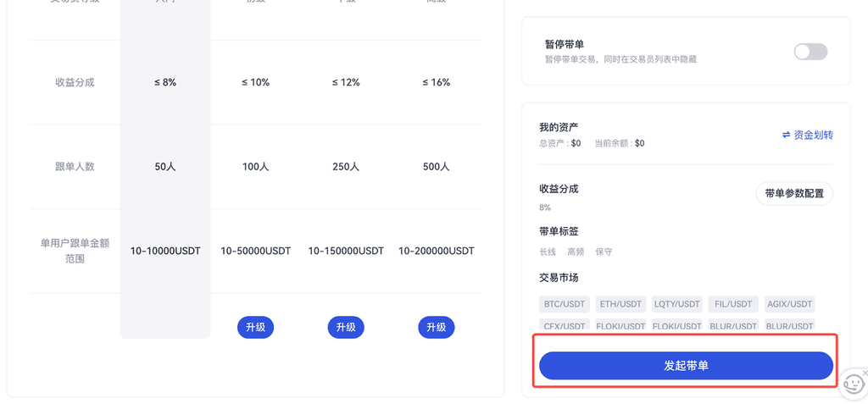Toggle the 暂停带单 switch

(810, 52)
